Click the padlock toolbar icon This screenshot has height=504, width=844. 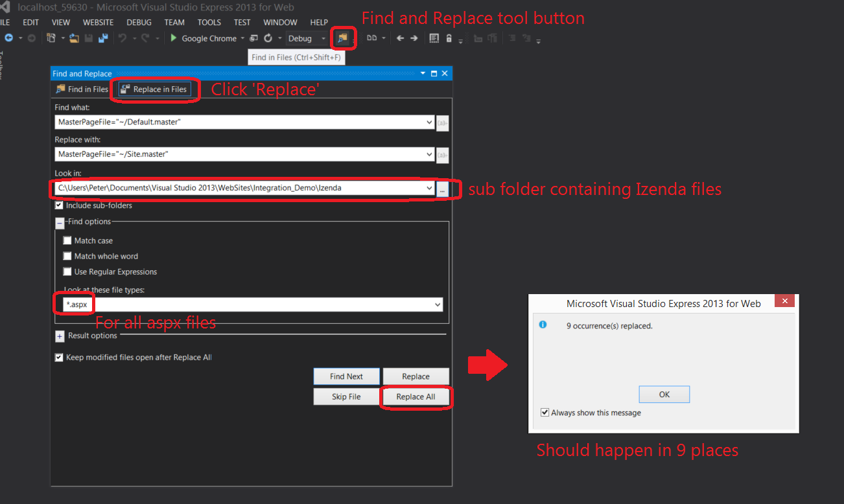[x=449, y=38]
